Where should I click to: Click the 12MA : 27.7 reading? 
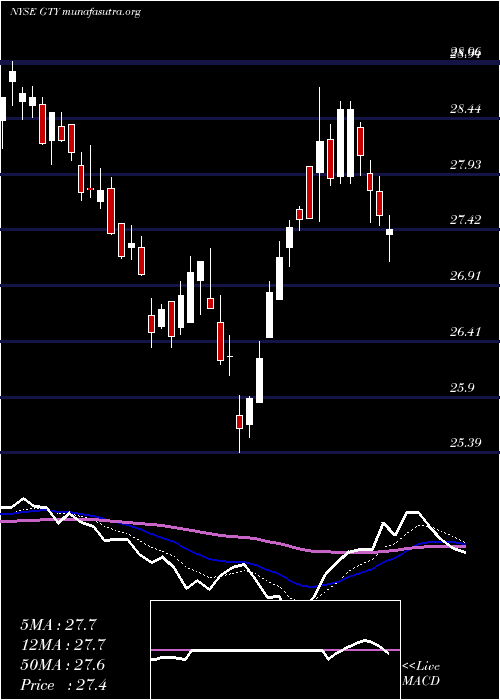(x=62, y=645)
